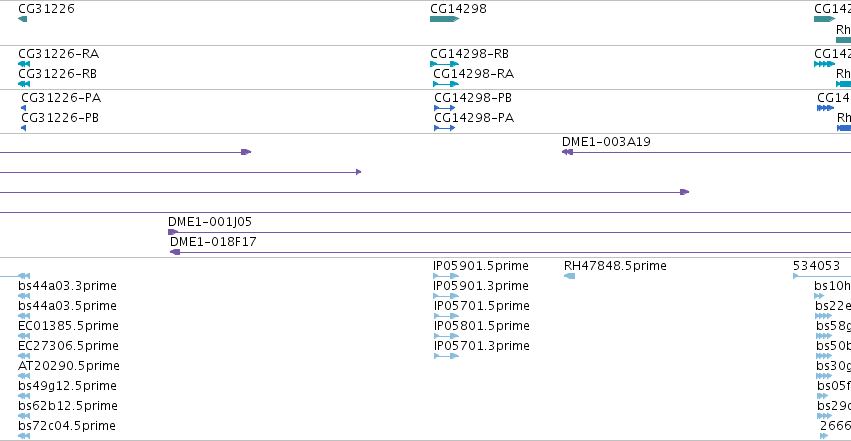Click the DME1-001J05 clone label
Image resolution: width=851 pixels, height=441 pixels.
click(x=209, y=221)
